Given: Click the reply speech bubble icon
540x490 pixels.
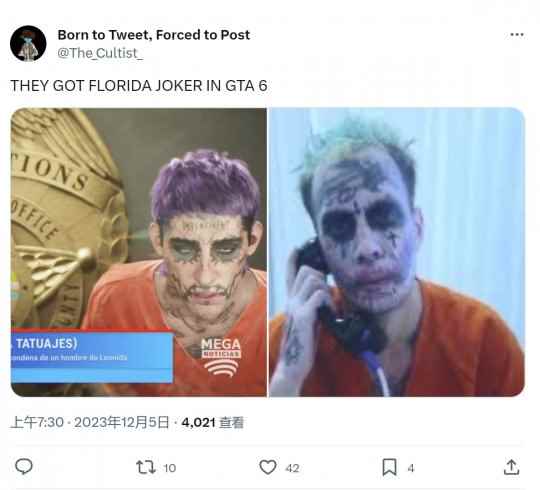Looking at the screenshot, I should tap(24, 467).
